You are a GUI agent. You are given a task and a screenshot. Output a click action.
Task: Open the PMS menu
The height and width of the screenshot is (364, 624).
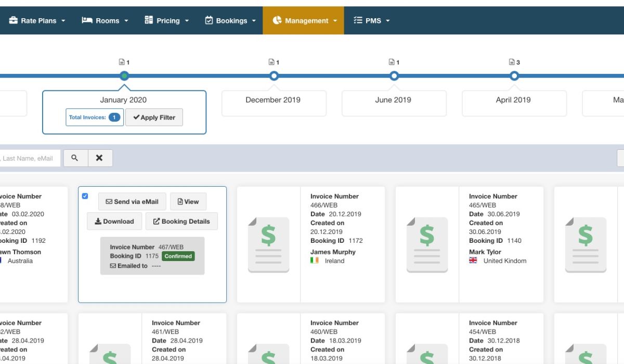click(371, 21)
